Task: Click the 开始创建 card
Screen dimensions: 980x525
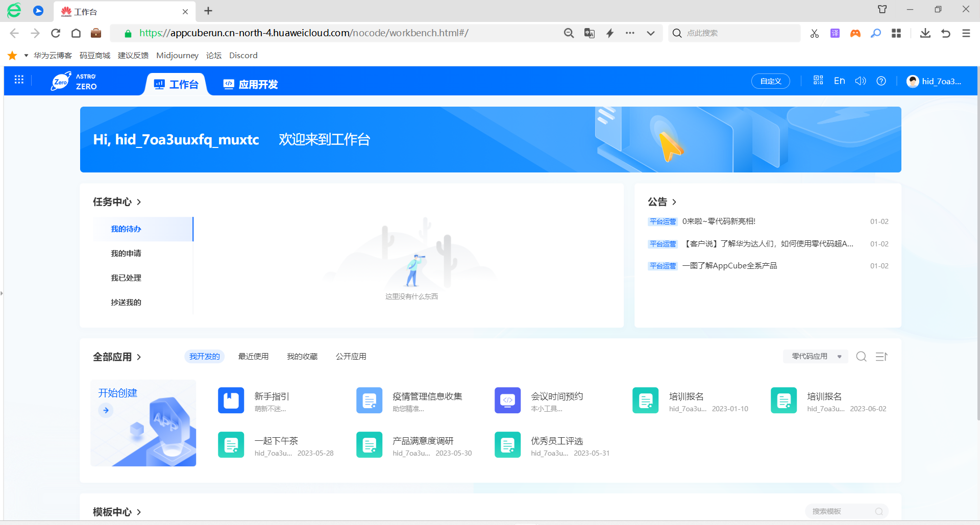Action: [x=143, y=423]
